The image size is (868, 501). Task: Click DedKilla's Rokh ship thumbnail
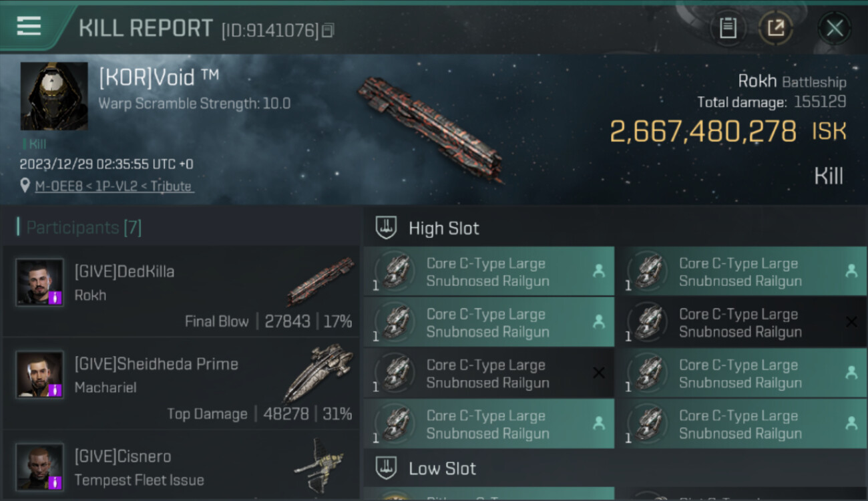pos(320,281)
